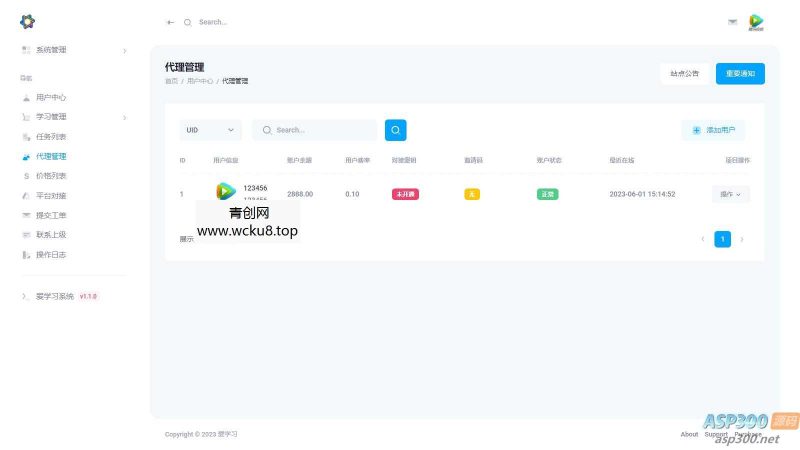
Task: Expand the 学习管理 submenu chevron
Action: coord(124,117)
